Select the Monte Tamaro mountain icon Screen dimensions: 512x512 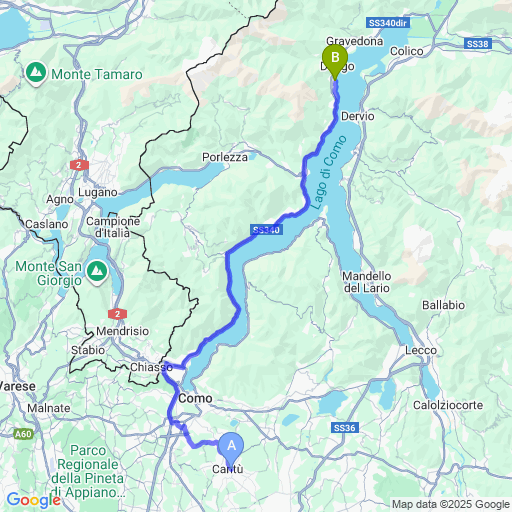36,74
